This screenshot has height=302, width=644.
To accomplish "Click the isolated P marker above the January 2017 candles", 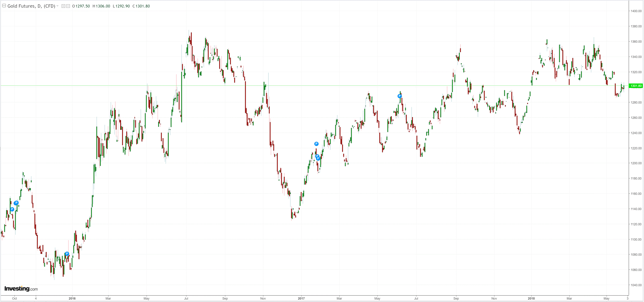I will point(316,144).
